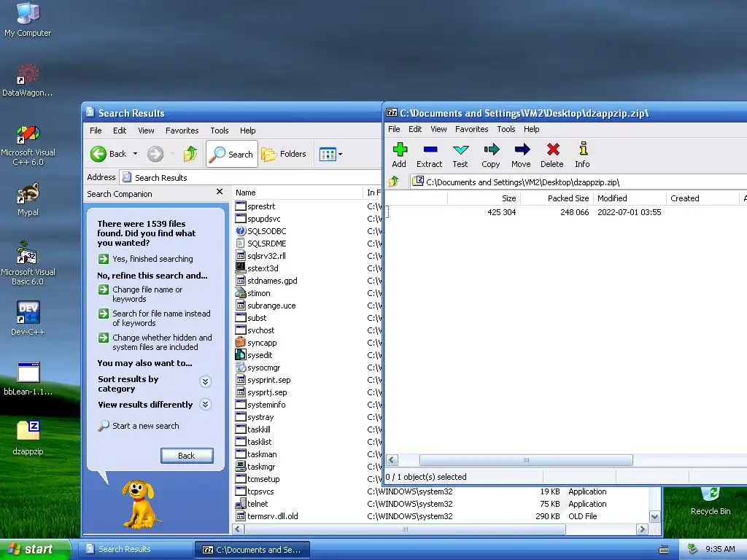This screenshot has width=747, height=560.
Task: Sort 7-Zip list by Size column
Action: pyautogui.click(x=484, y=198)
